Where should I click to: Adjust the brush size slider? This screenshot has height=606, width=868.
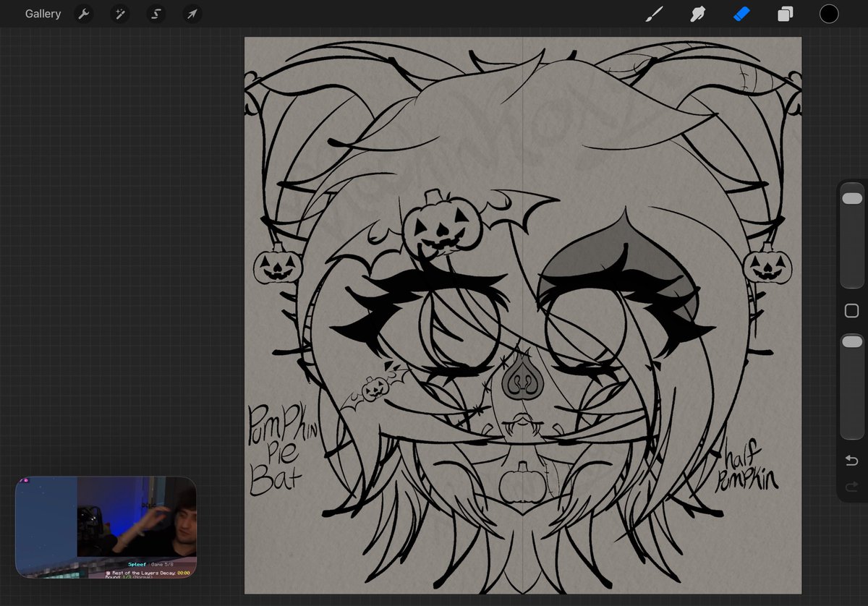click(x=852, y=237)
